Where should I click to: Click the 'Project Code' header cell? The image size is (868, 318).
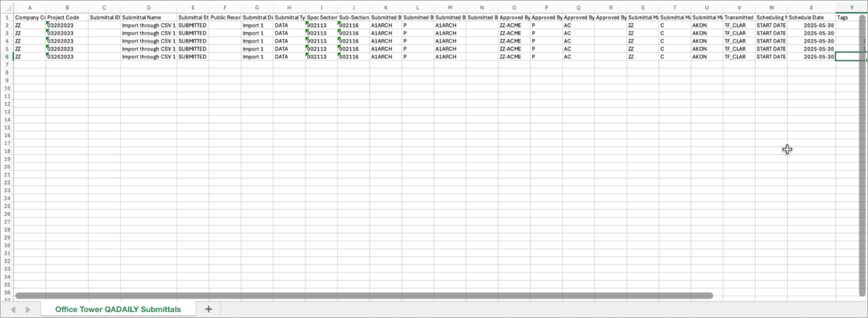(66, 17)
